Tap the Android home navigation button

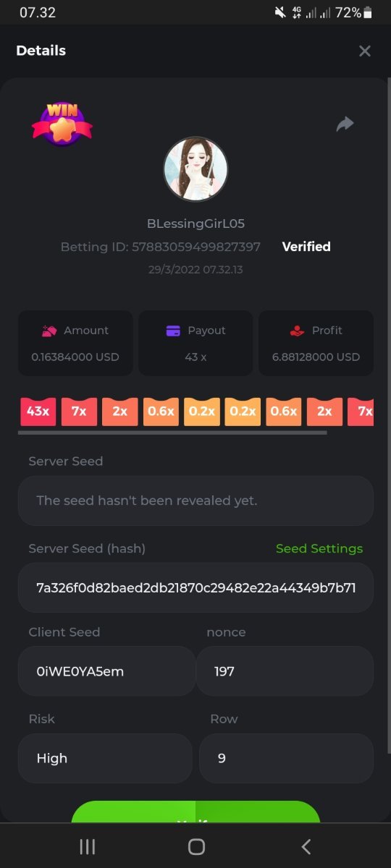point(196,847)
